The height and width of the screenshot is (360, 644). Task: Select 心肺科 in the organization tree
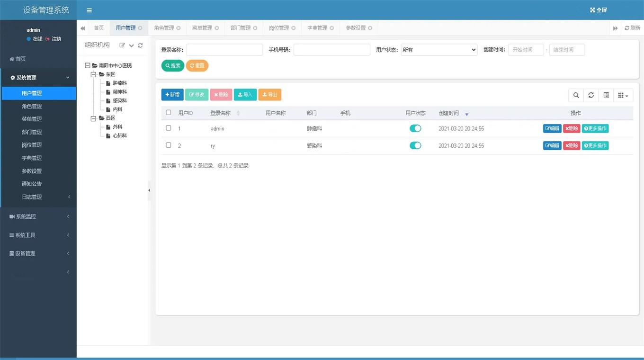click(120, 135)
